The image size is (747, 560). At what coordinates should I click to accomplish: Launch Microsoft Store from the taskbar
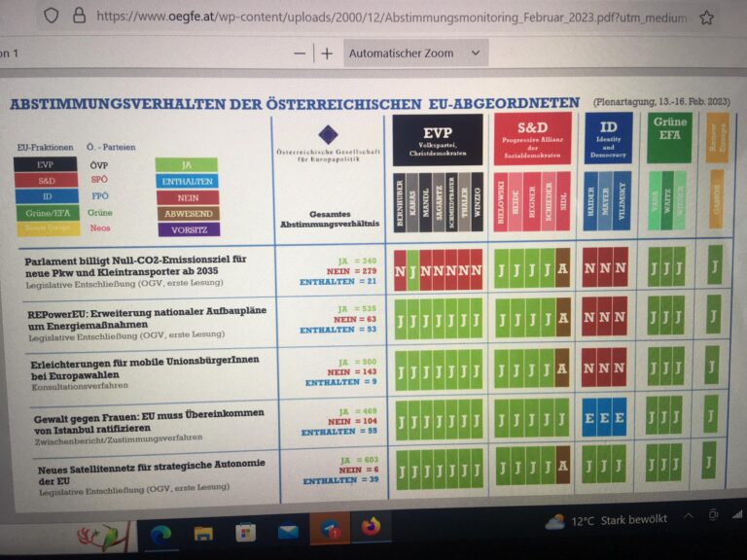point(245,532)
